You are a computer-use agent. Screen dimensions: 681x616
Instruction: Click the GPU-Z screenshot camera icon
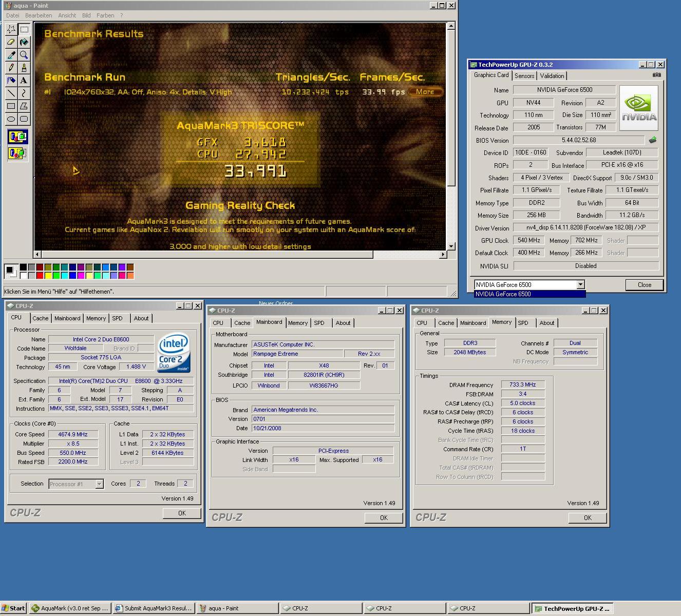point(656,75)
